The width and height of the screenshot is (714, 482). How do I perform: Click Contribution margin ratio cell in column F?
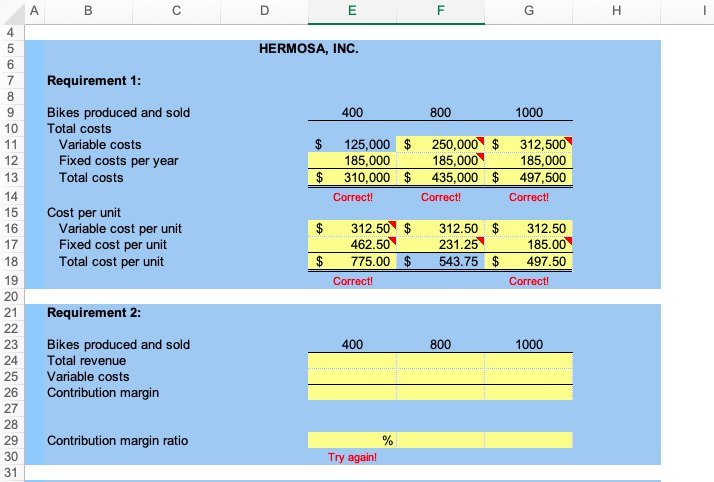[440, 440]
